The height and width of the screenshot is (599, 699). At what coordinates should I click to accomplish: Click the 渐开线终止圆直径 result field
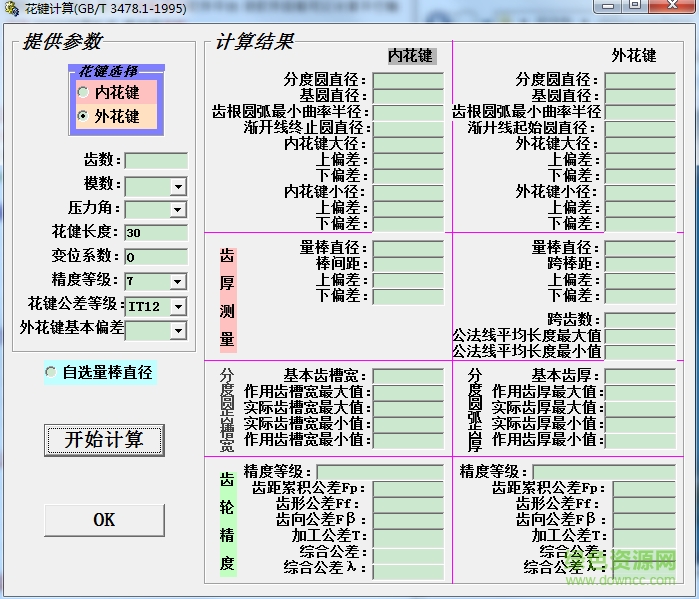coord(408,128)
